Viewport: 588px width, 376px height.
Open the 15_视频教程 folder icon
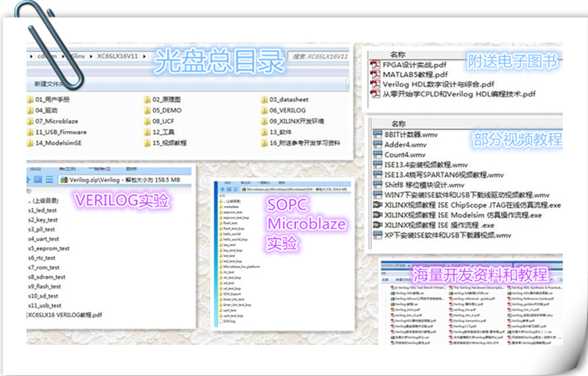click(x=147, y=143)
